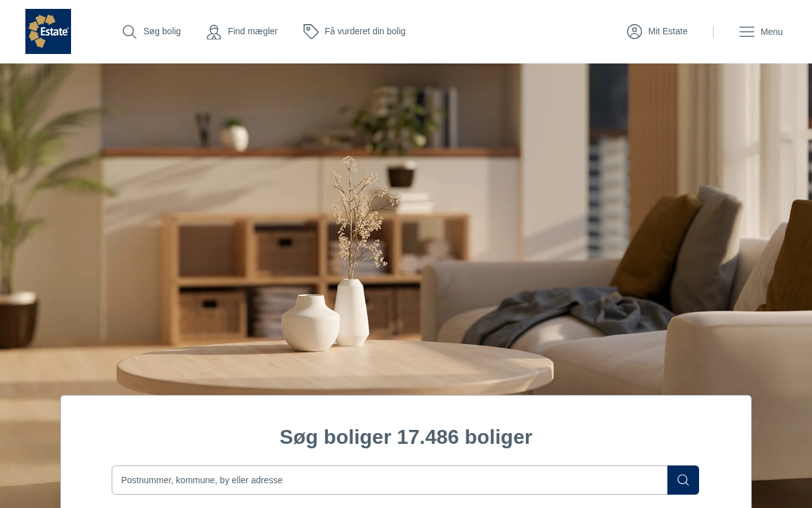Select Få vurderet din bolig text
This screenshot has width=812, height=508.
pos(365,31)
